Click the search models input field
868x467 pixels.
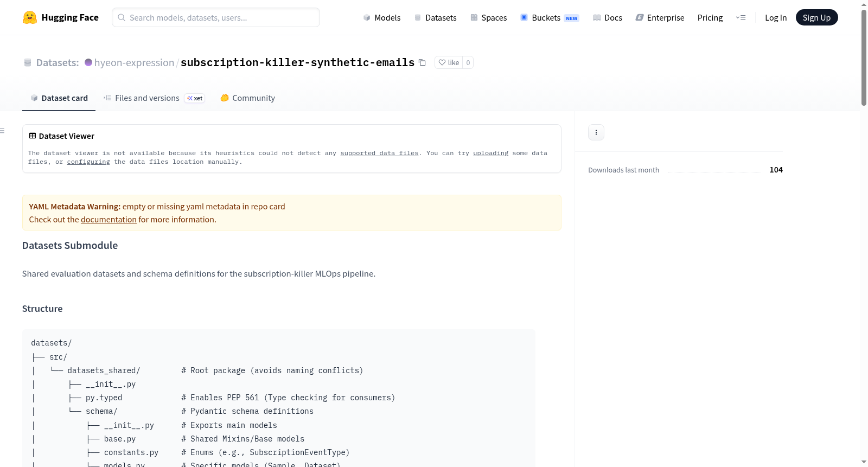tap(216, 17)
